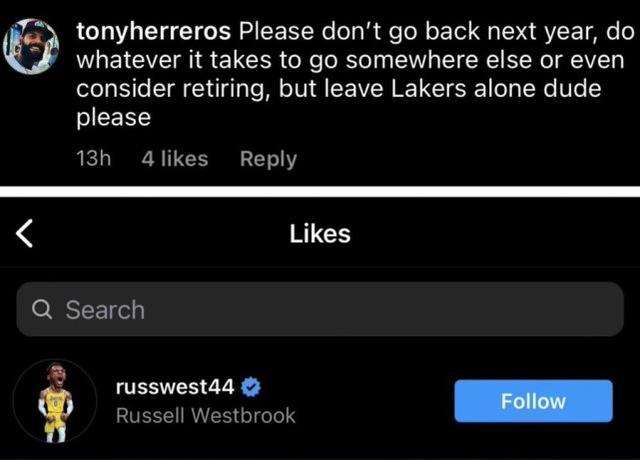Click the blue verified badge beside russwest44
This screenshot has width=640, height=460.
(x=251, y=387)
